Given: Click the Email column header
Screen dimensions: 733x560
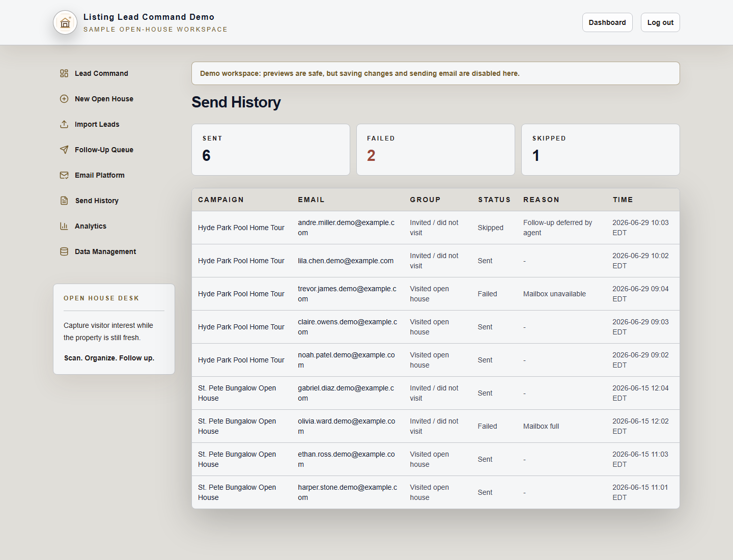Looking at the screenshot, I should click(311, 200).
